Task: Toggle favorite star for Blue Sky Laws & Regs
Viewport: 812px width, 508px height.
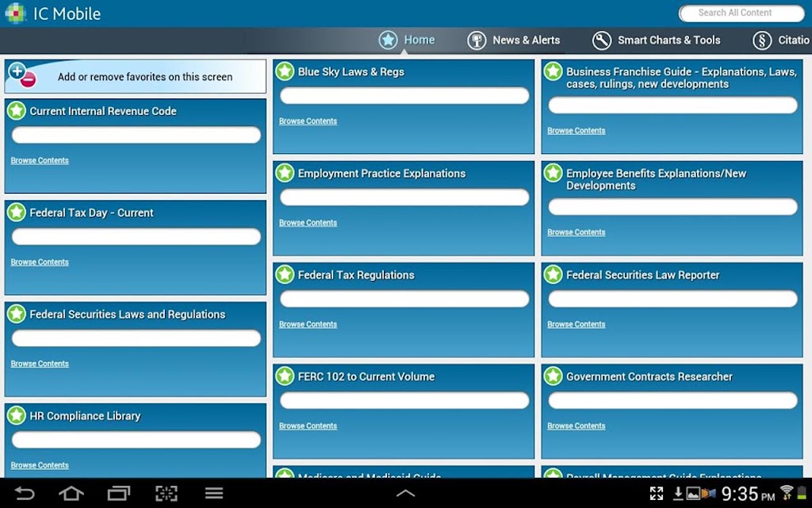Action: tap(285, 71)
